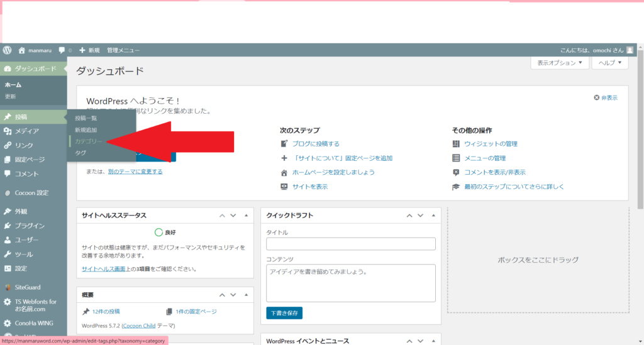The width and height of the screenshot is (644, 345).
Task: Click the メディア sidebar icon
Action: click(8, 131)
